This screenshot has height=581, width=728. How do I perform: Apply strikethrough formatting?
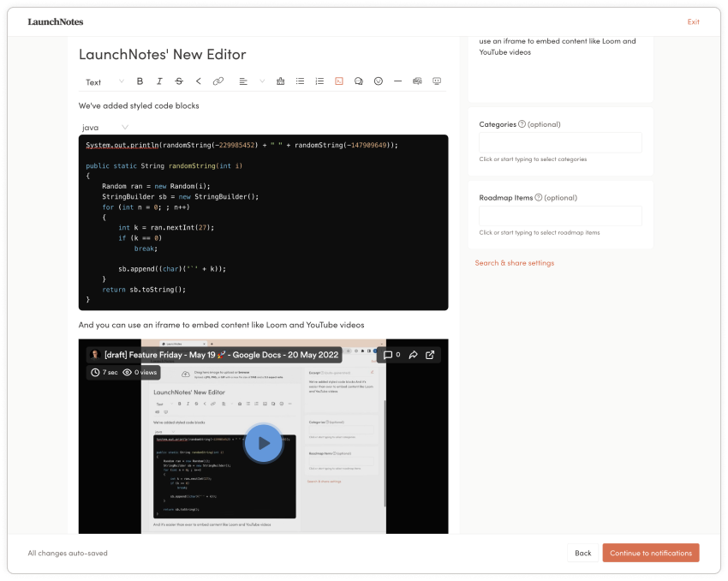point(179,81)
